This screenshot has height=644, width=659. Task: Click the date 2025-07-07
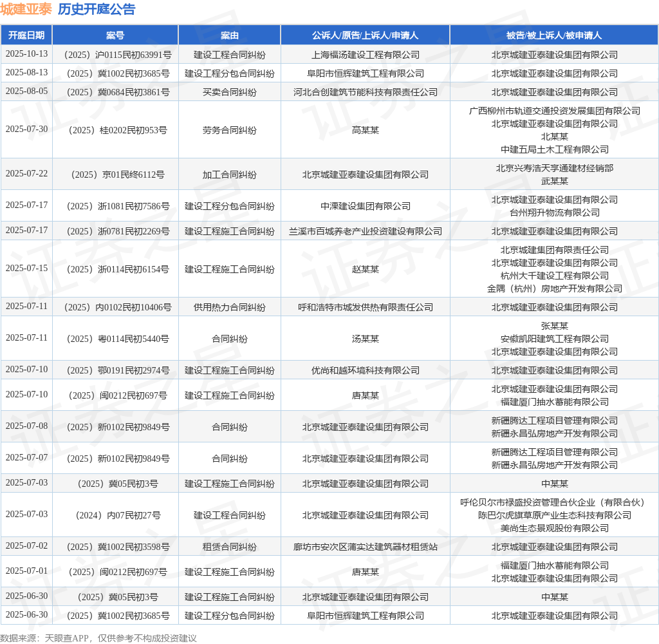pyautogui.click(x=26, y=457)
